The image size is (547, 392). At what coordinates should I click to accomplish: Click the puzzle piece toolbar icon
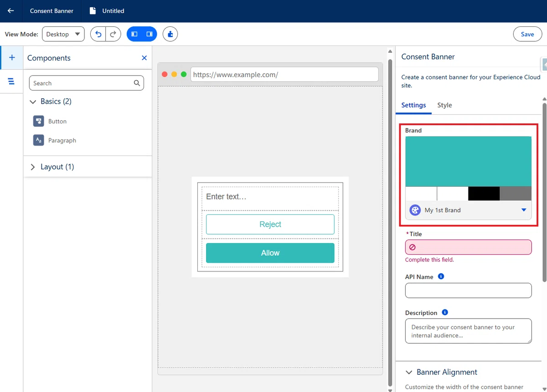(x=170, y=34)
